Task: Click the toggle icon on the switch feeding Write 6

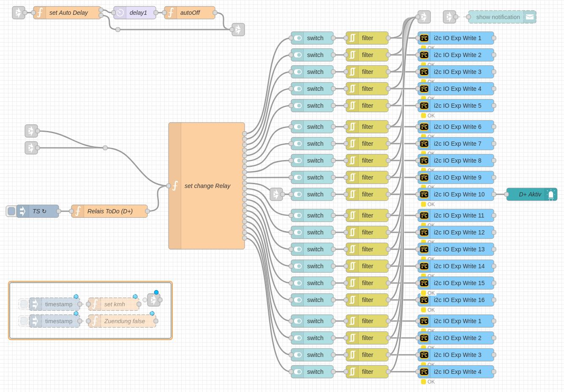Action: (297, 127)
